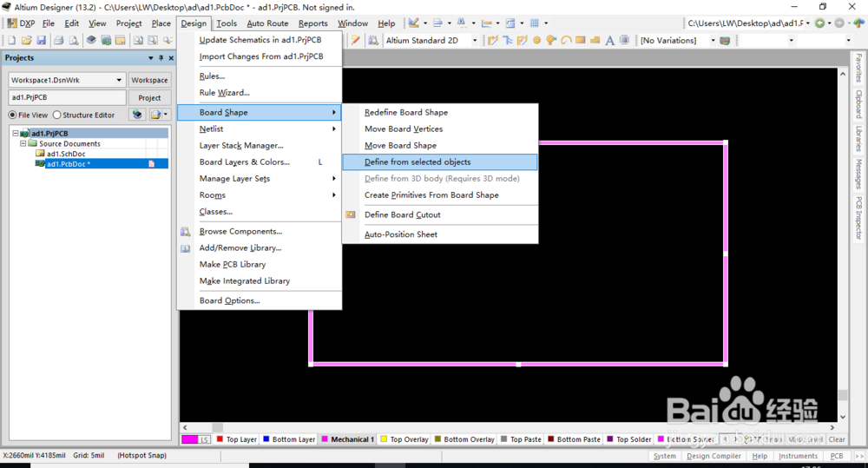Click the Clear button
Image resolution: width=868 pixels, height=468 pixels.
click(837, 439)
